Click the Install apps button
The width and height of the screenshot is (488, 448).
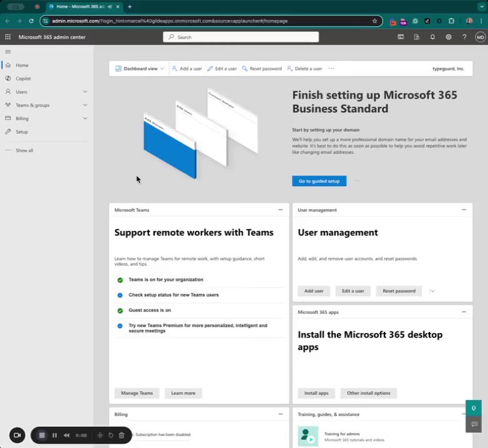click(316, 393)
